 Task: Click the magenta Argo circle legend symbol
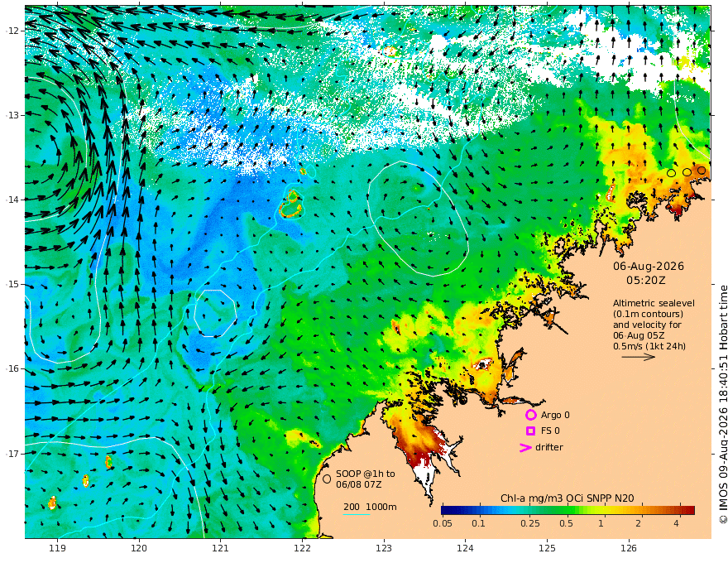(530, 415)
